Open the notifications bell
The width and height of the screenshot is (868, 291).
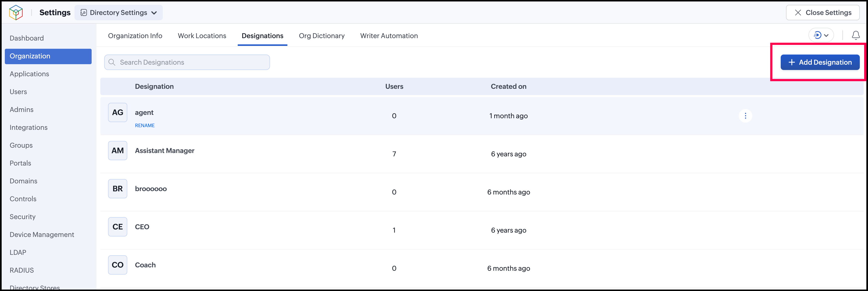pos(855,35)
